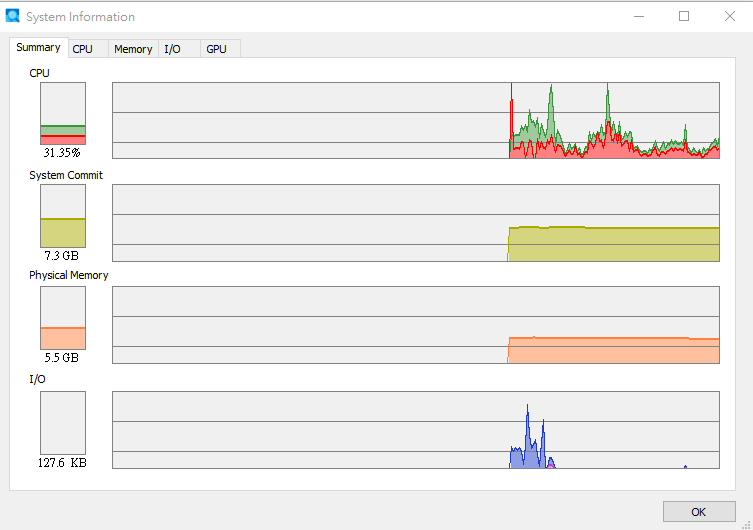753x530 pixels.
Task: Click the CPU usage history graph
Action: (x=416, y=120)
